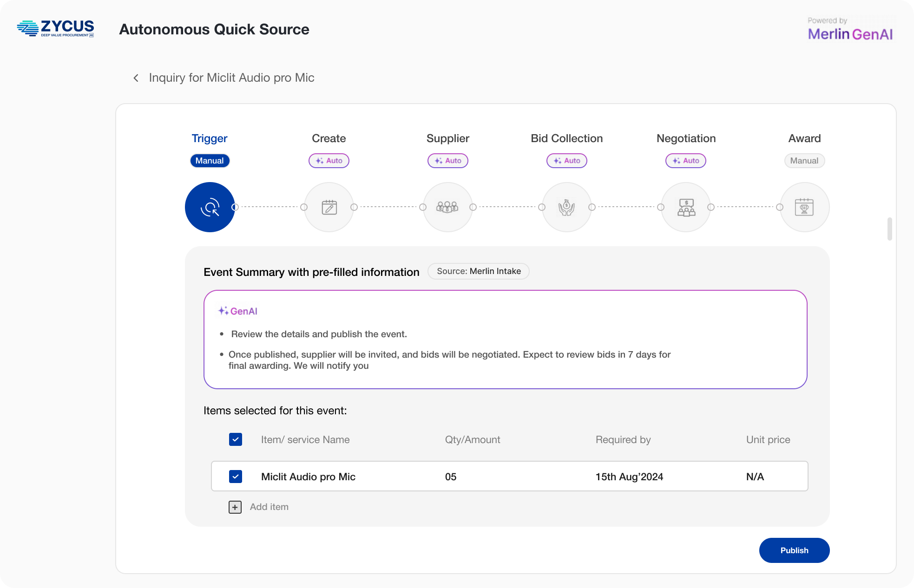The height and width of the screenshot is (588, 914).
Task: Click the Miclit Audio pro Mic item name
Action: [308, 477]
